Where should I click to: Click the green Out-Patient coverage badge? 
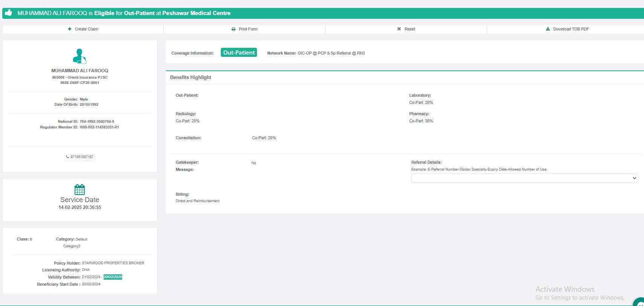tap(239, 53)
